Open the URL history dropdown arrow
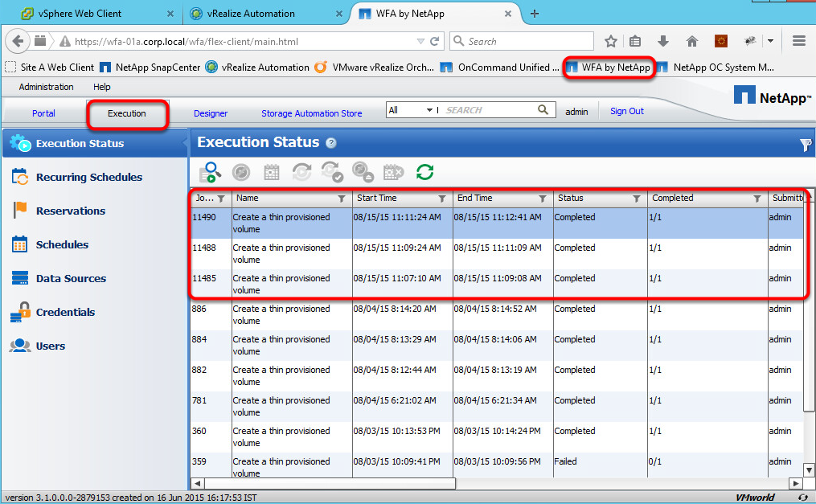Image resolution: width=816 pixels, height=504 pixels. point(420,41)
